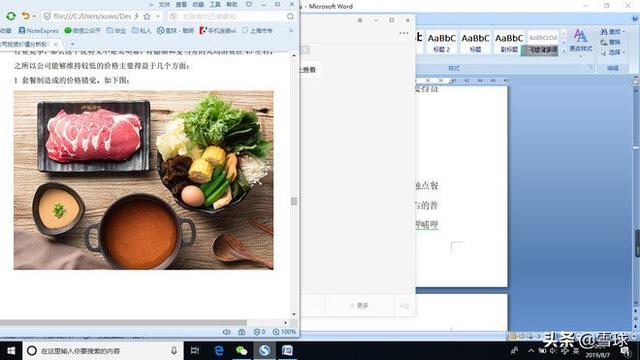This screenshot has width=640, height=360.
Task: Bookmark the page with the star icon
Action: [x=147, y=16]
